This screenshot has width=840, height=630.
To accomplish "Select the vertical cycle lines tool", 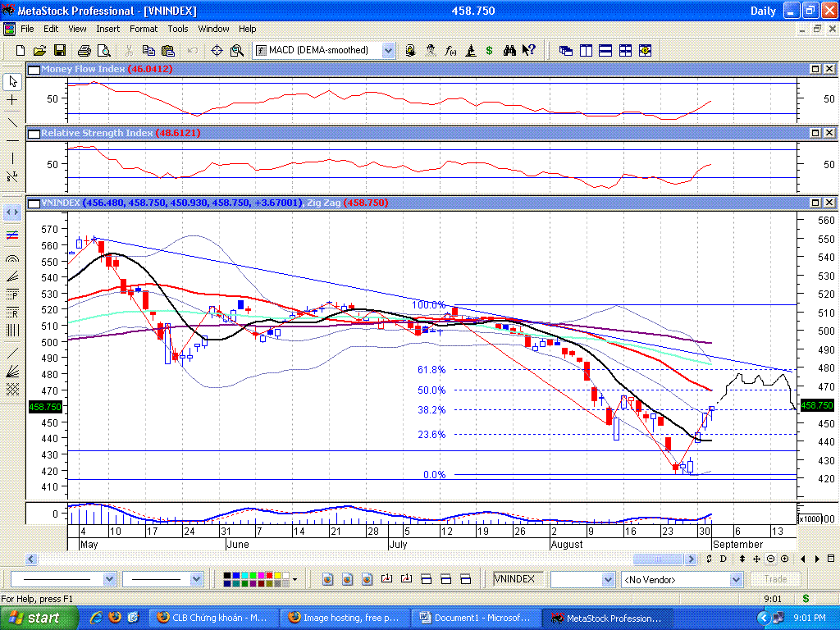I will tap(12, 330).
